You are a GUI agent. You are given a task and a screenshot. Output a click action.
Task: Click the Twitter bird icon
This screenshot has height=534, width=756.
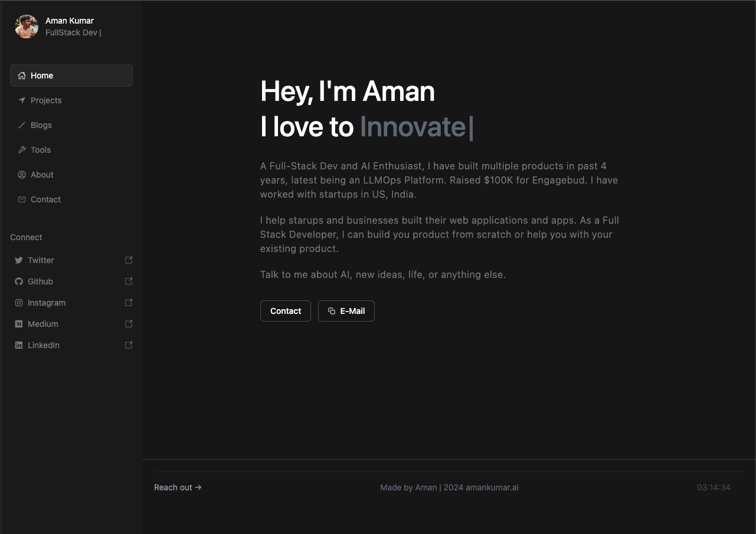click(x=18, y=260)
